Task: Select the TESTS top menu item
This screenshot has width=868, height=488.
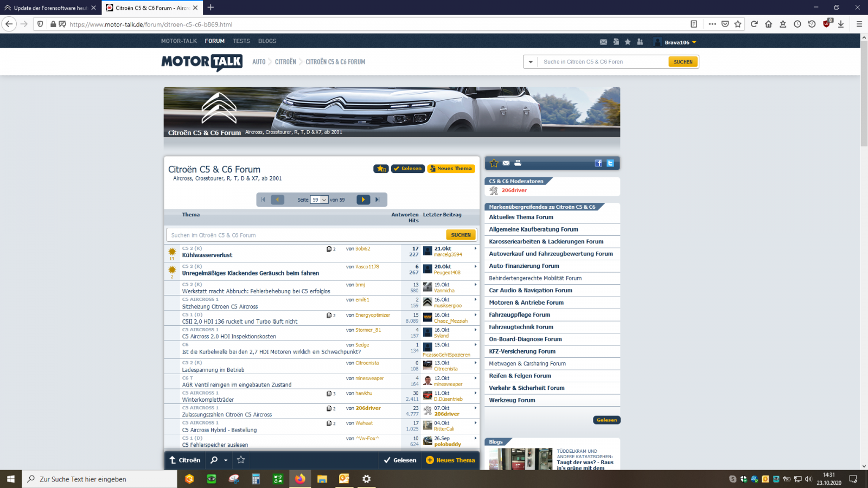Action: [x=241, y=41]
